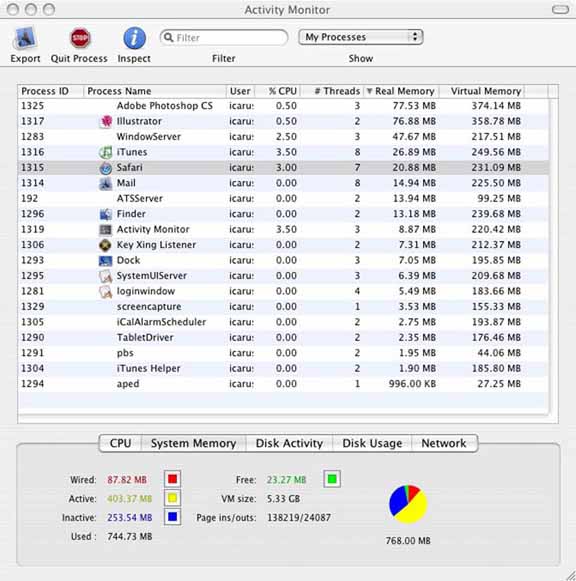Switch to the System Memory tab

click(193, 443)
